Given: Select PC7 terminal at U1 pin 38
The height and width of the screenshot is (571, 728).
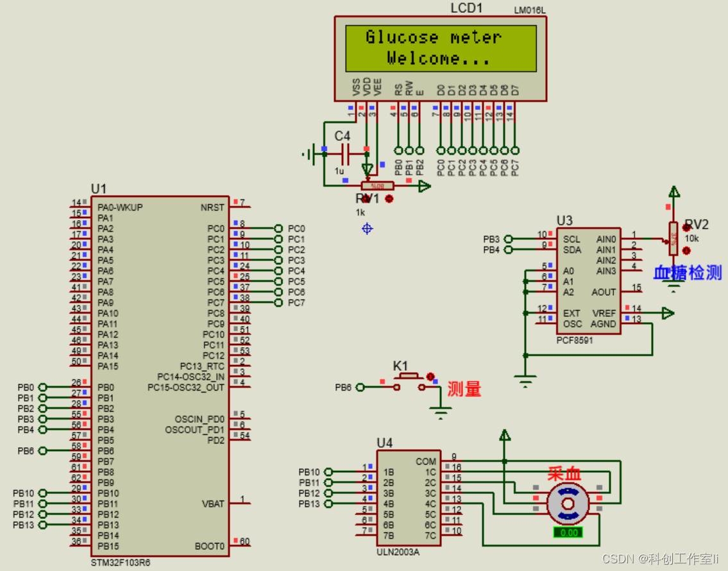Looking at the screenshot, I should click(x=278, y=303).
